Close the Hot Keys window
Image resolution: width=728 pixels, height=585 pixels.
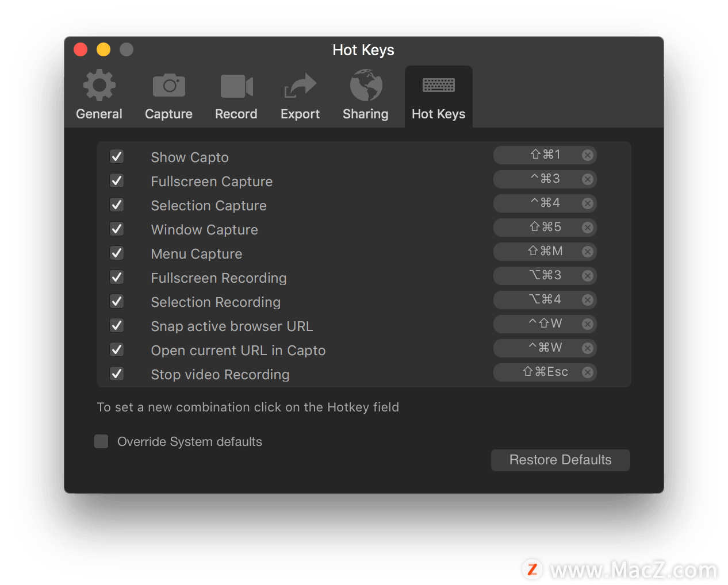click(x=81, y=50)
